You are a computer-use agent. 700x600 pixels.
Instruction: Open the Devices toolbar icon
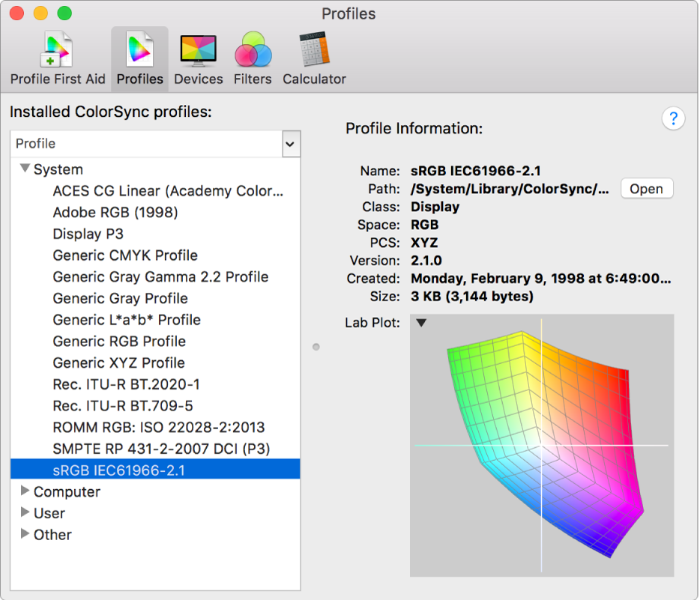click(198, 59)
